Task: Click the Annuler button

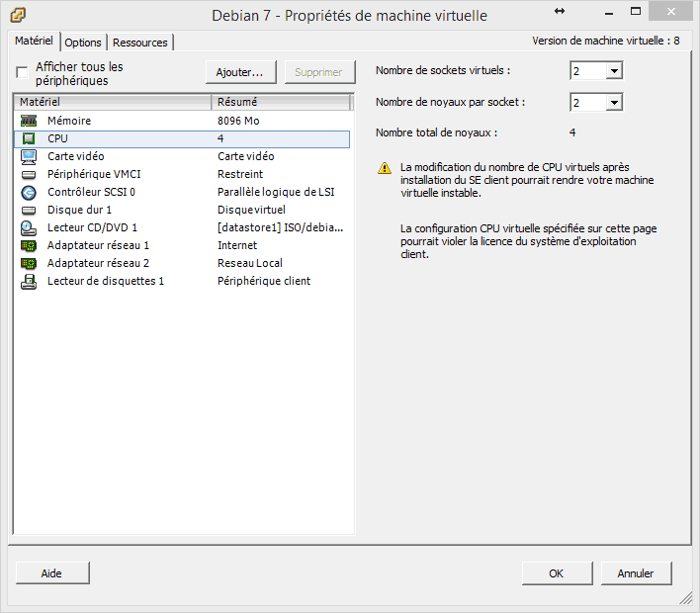Action: coord(636,572)
